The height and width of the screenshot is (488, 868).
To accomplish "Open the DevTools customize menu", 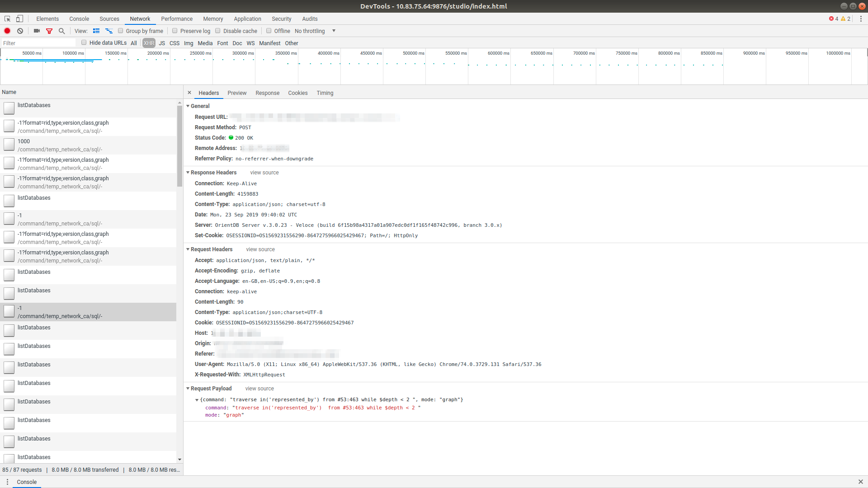I will (x=861, y=19).
